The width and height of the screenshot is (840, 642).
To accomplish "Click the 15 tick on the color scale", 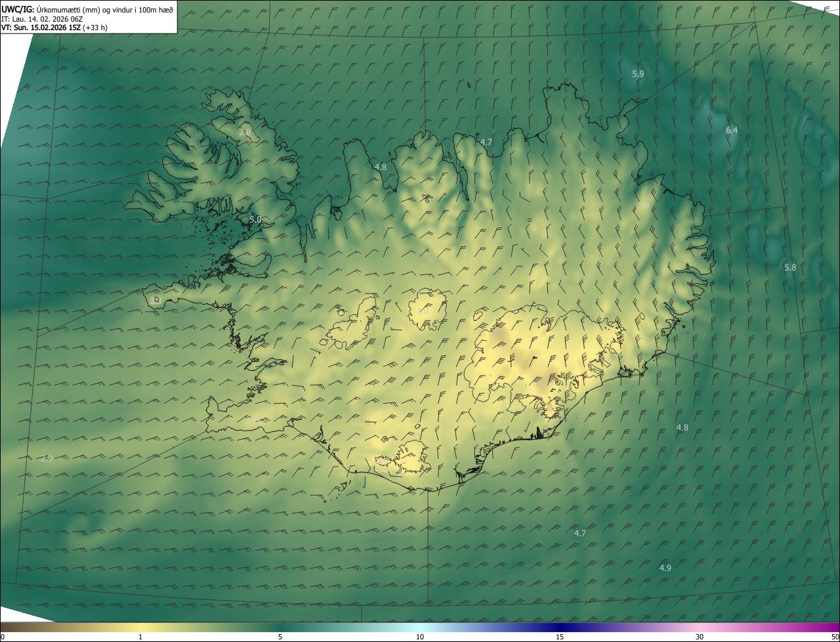I will 560,637.
